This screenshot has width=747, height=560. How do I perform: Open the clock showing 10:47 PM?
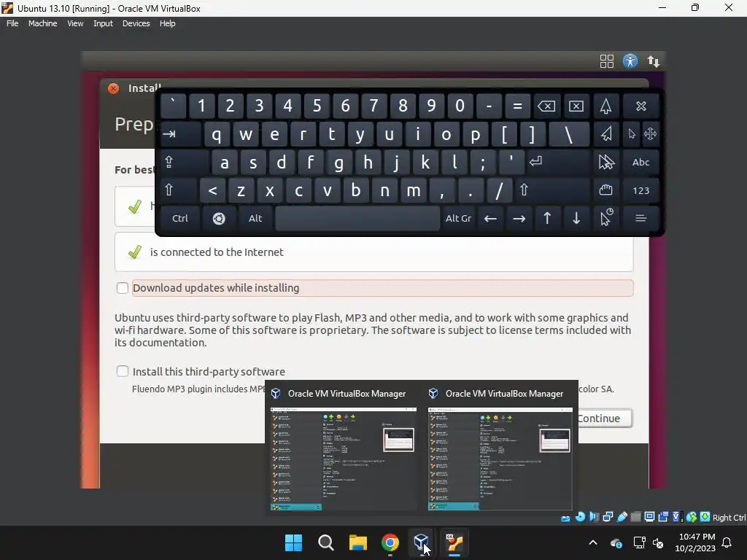(x=695, y=542)
